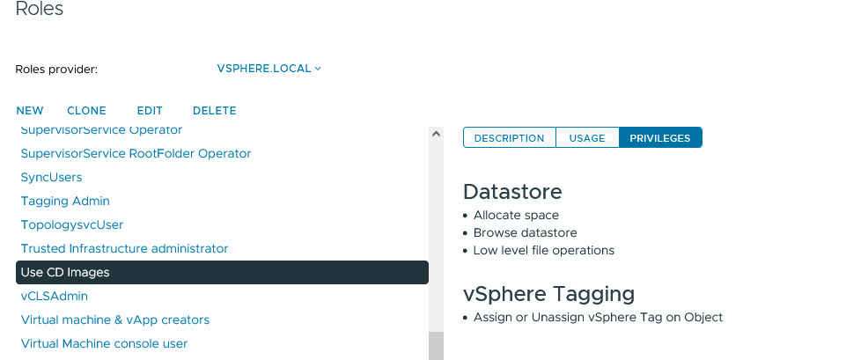Click the roles list scroll-up arrow
This screenshot has width=868, height=360.
(436, 134)
